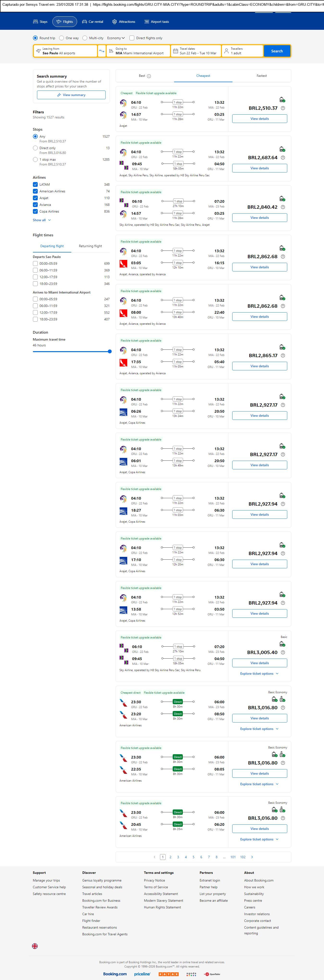
Task: Click the baggage icon above BRL2,687.64 price
Action: 282,149
